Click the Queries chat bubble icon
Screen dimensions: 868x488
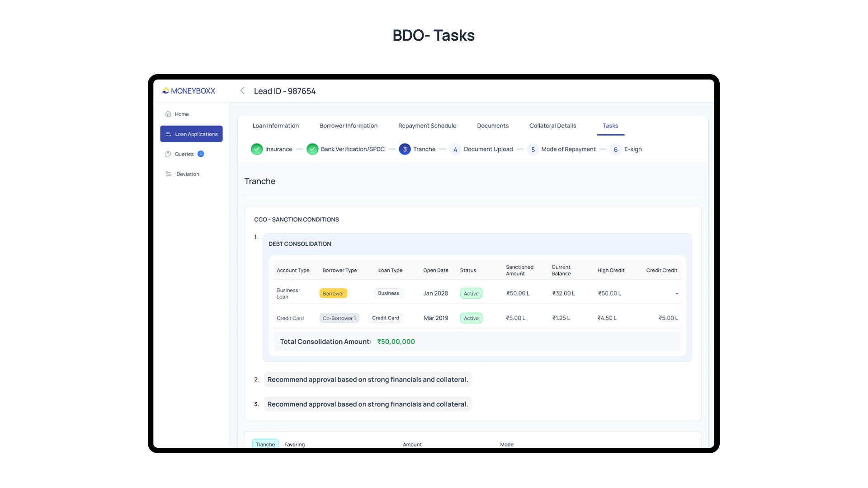168,154
